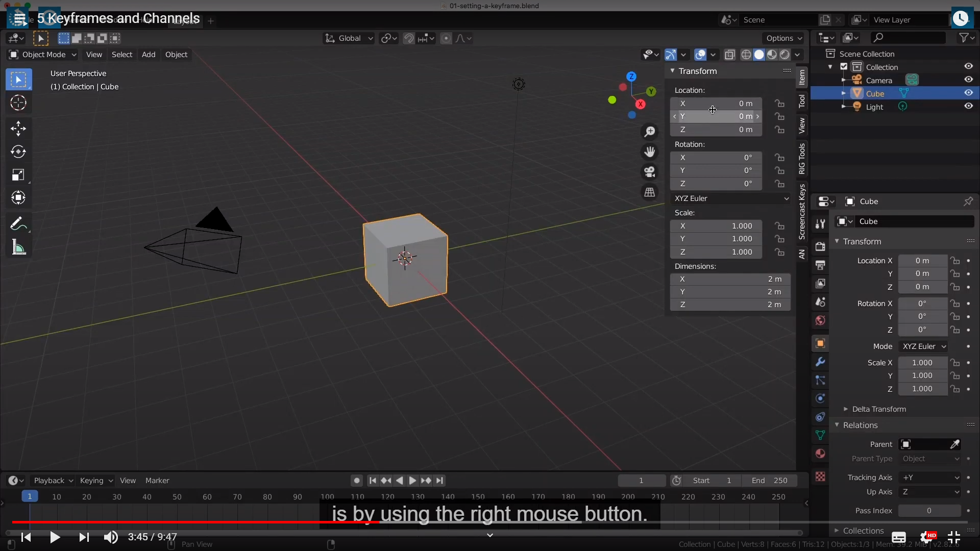
Task: Select the Rotate tool in toolbar
Action: point(18,152)
